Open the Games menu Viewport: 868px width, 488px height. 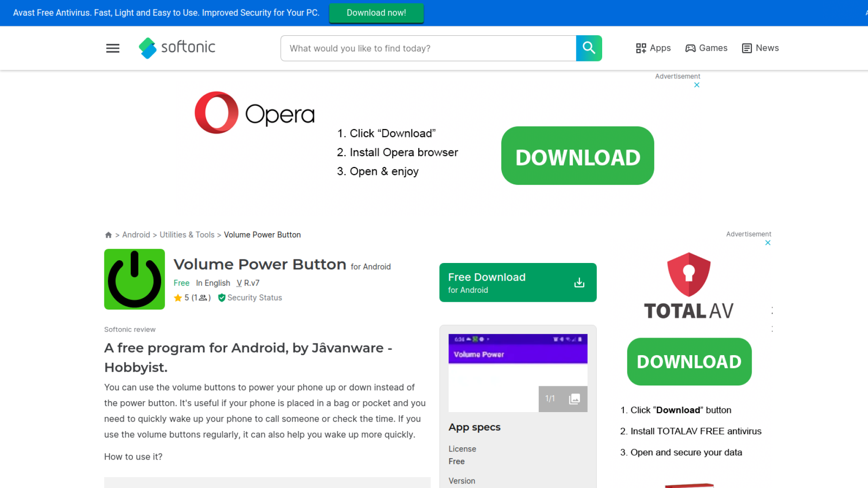coord(706,48)
